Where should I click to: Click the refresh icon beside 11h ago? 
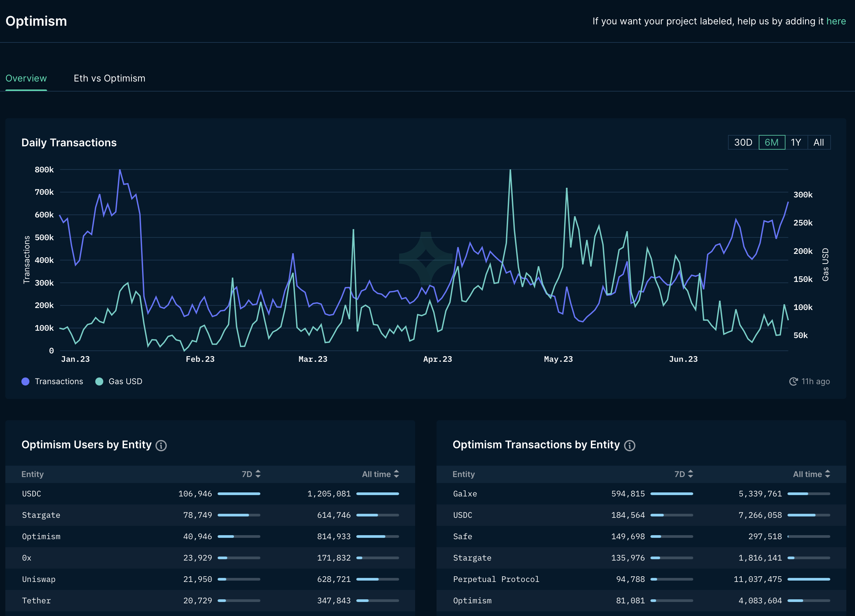tap(793, 381)
